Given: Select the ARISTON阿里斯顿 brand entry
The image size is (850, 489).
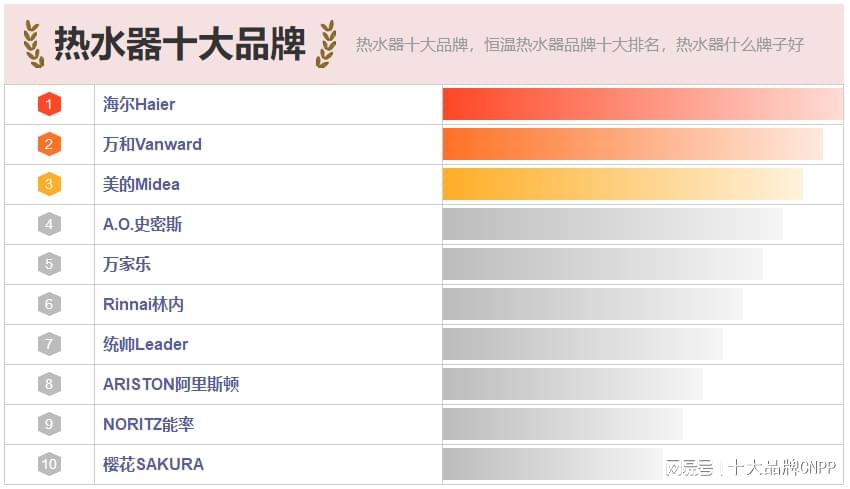Looking at the screenshot, I should 171,384.
